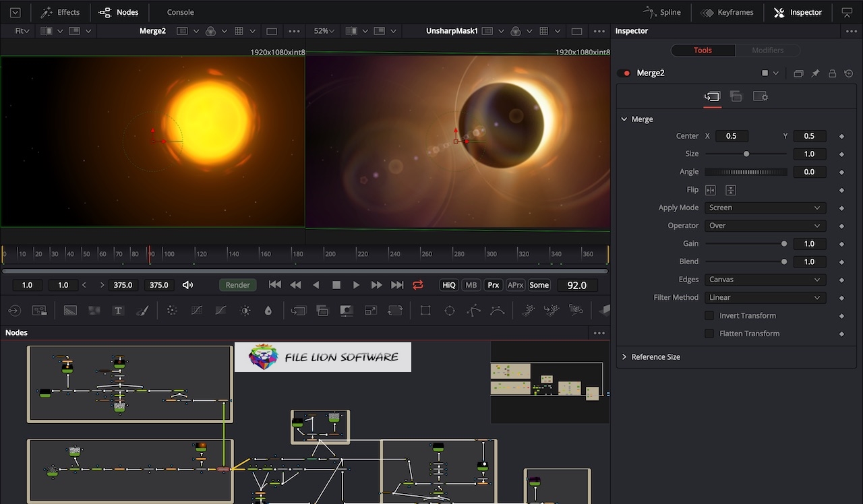Toggle loop playback mode
The height and width of the screenshot is (504, 863).
click(x=418, y=285)
